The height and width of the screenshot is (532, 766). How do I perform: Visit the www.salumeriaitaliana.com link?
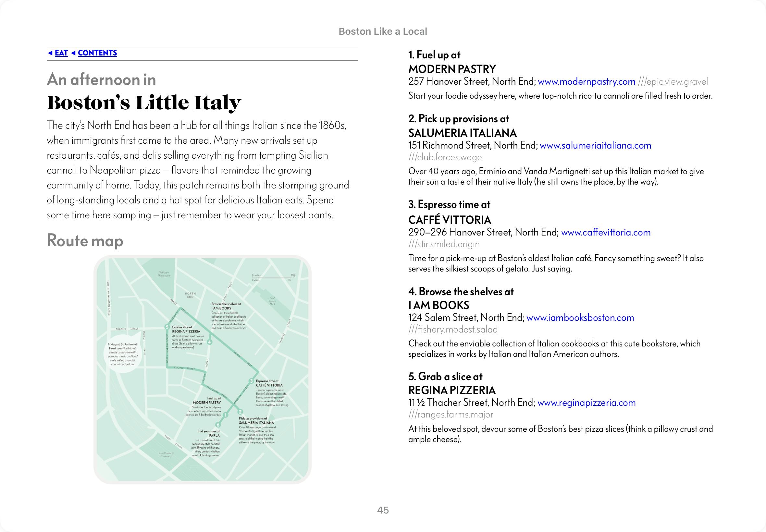(595, 145)
